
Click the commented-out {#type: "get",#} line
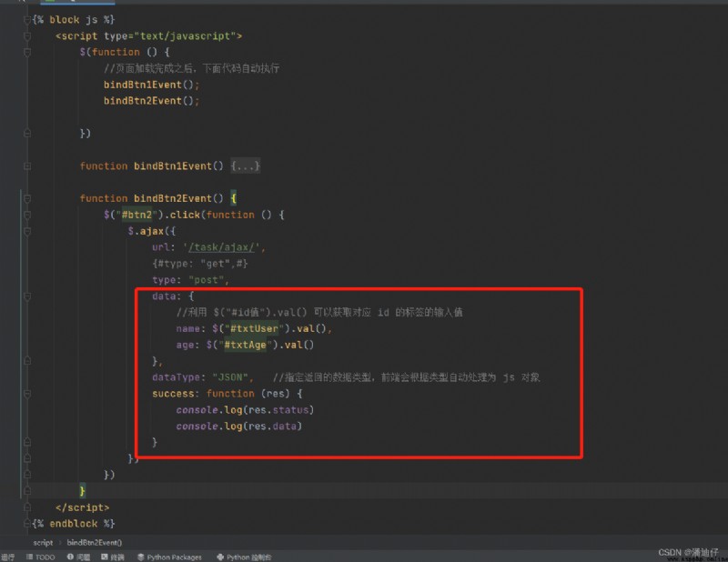tap(200, 264)
